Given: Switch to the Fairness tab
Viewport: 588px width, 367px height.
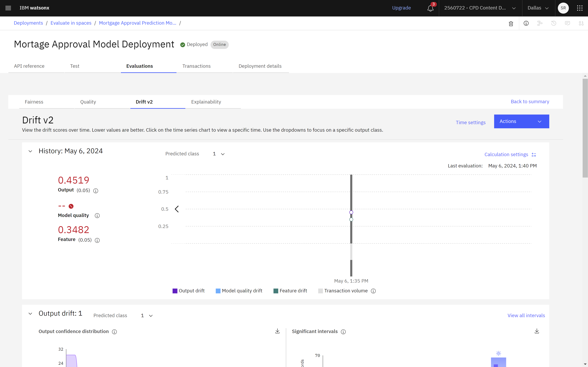Looking at the screenshot, I should 34,102.
